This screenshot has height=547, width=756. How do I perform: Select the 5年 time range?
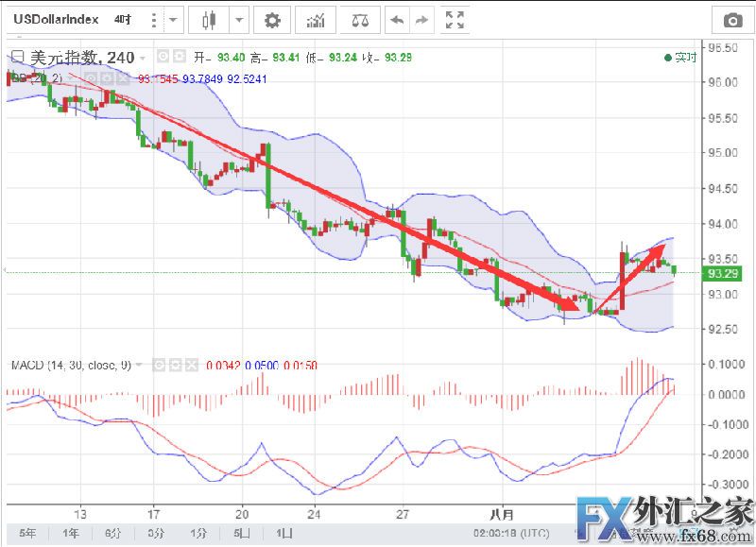28,533
